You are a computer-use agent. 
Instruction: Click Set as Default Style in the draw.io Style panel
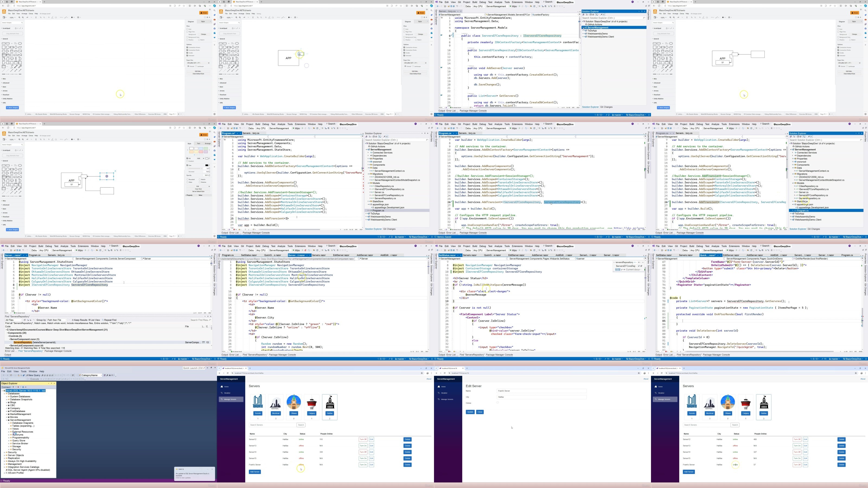tap(199, 192)
